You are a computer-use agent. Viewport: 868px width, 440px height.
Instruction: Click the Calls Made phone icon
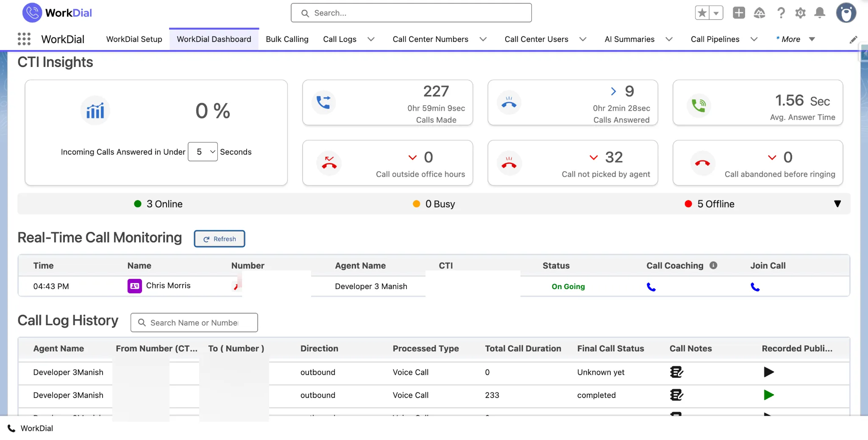(x=323, y=102)
